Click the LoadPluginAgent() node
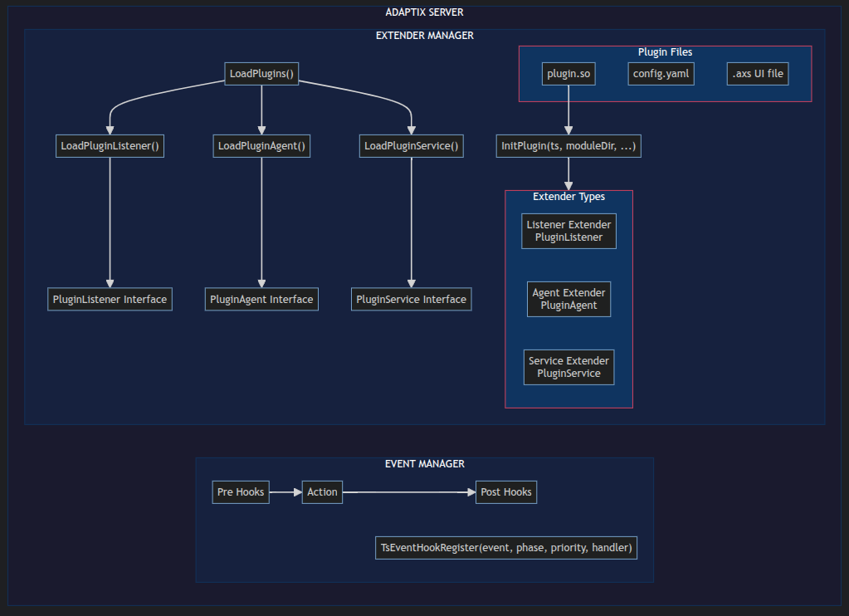Viewport: 849px width, 616px height. click(x=261, y=146)
